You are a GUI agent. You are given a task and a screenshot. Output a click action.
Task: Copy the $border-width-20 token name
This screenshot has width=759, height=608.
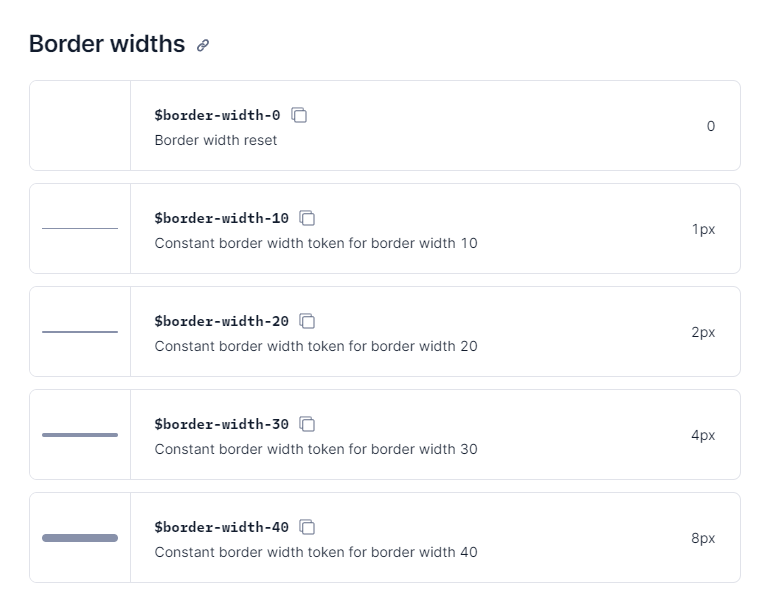click(x=307, y=321)
